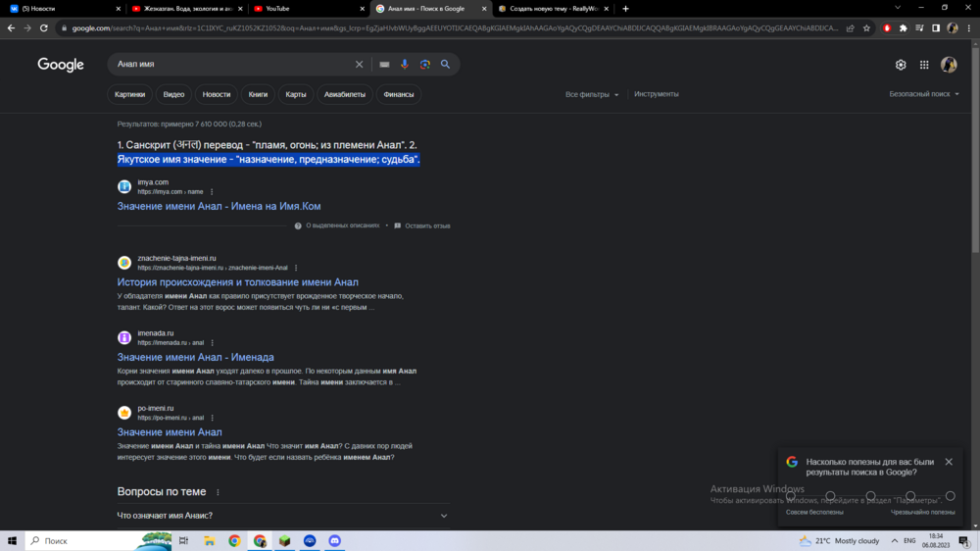Switch to the 'Видео' search tab
This screenshot has width=980, height=551.
(x=173, y=94)
